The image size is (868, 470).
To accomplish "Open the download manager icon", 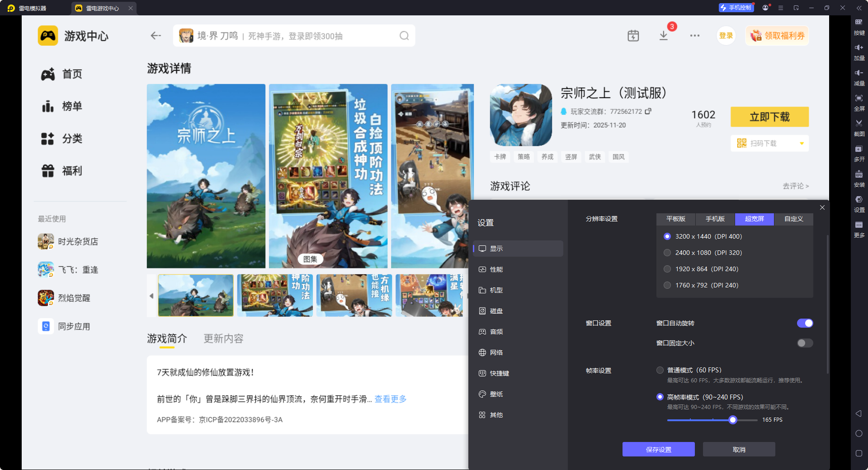I will click(x=663, y=35).
